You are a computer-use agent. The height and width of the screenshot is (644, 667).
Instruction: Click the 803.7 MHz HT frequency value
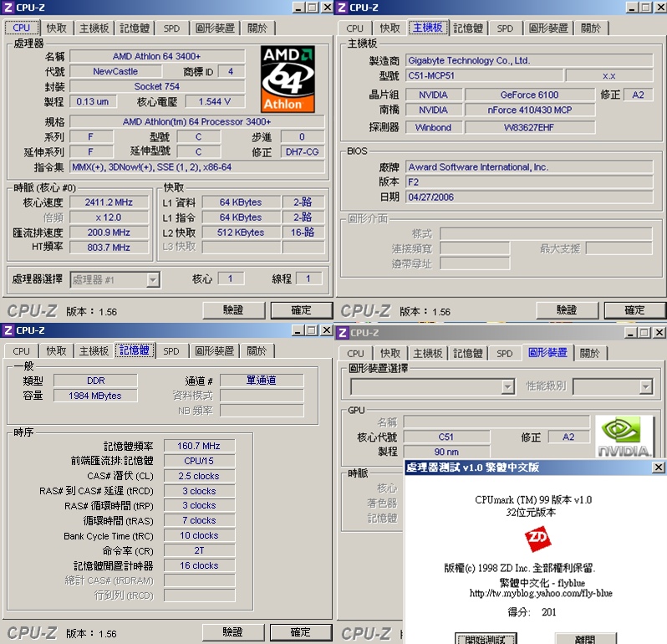pyautogui.click(x=109, y=248)
